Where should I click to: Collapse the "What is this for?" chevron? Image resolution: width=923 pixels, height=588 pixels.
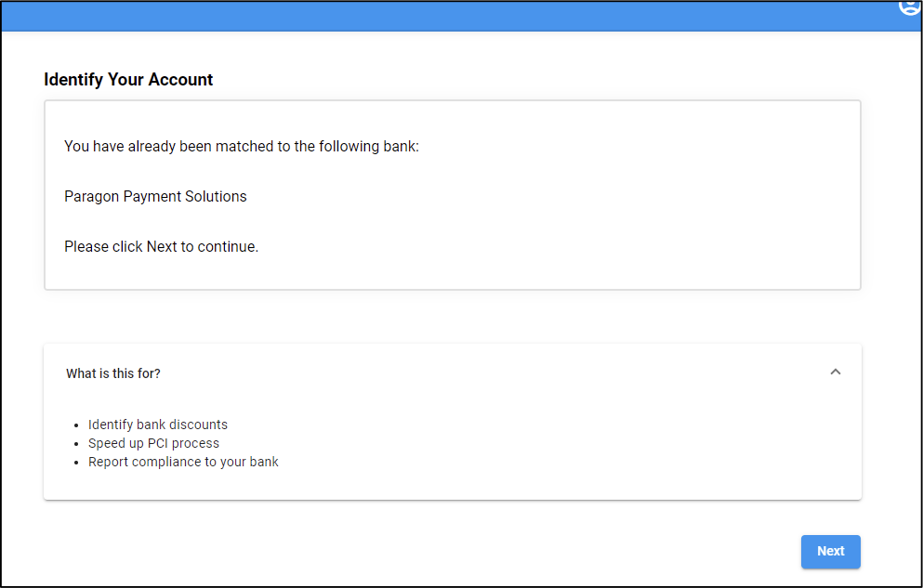click(x=835, y=372)
